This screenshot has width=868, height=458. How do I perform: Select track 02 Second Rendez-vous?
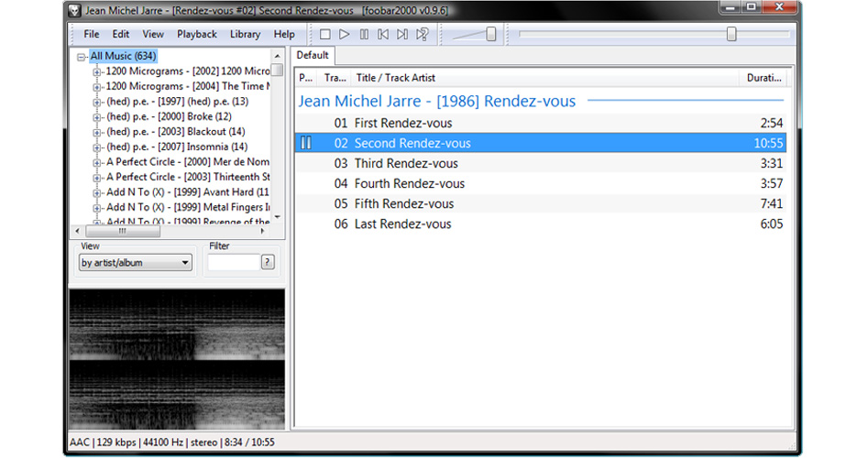coord(540,143)
